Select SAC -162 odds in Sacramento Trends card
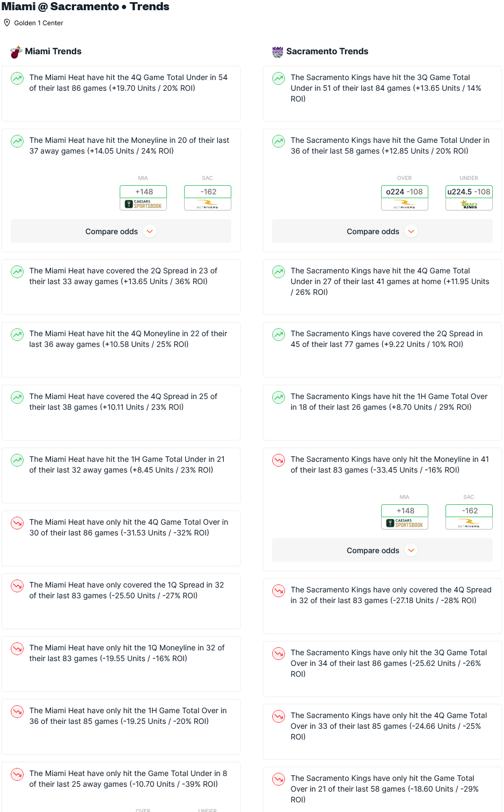Image resolution: width=504 pixels, height=812 pixels. tap(469, 511)
